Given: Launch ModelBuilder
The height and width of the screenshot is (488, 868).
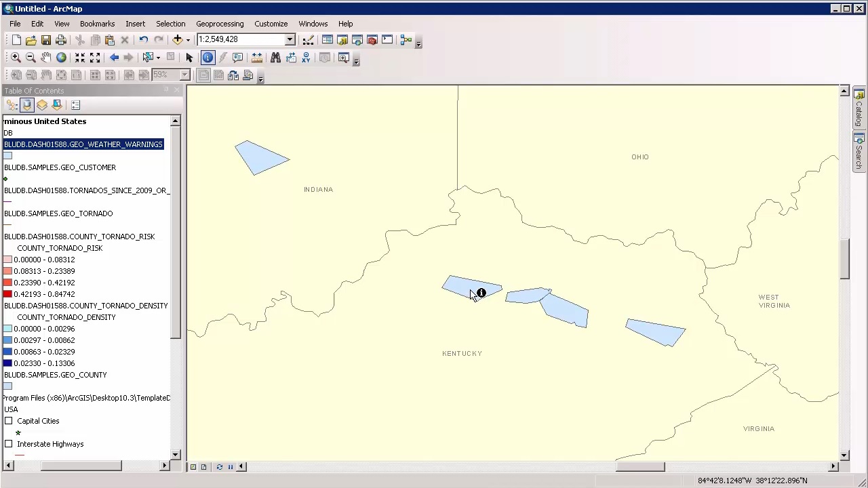Looking at the screenshot, I should (406, 40).
